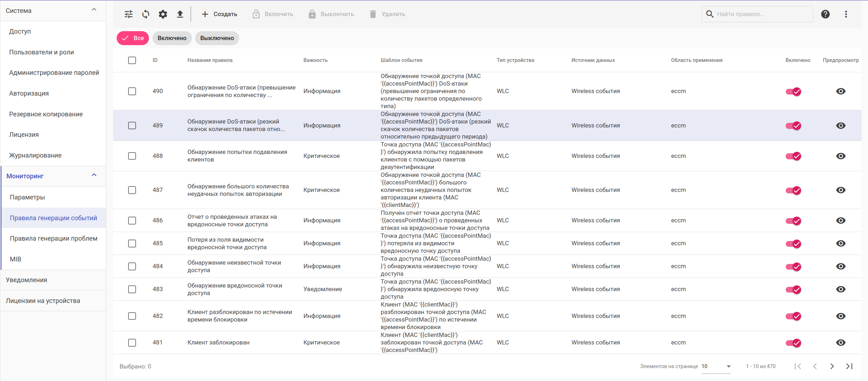Viewport: 868px width, 381px height.
Task: Disable the toggle for rule 488
Action: [x=793, y=156]
